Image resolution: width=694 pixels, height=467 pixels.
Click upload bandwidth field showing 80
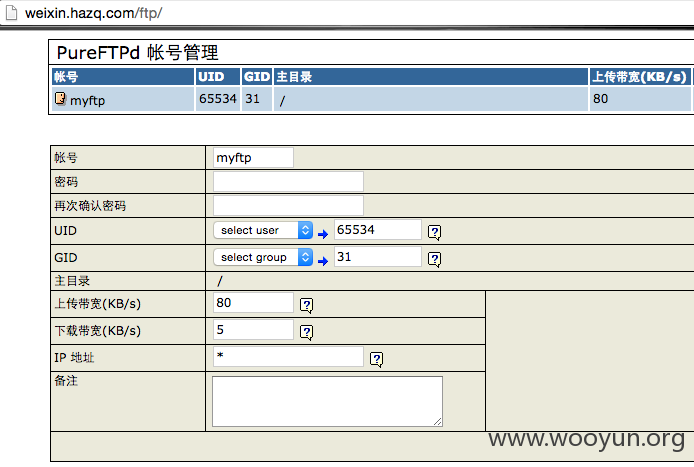[x=253, y=303]
